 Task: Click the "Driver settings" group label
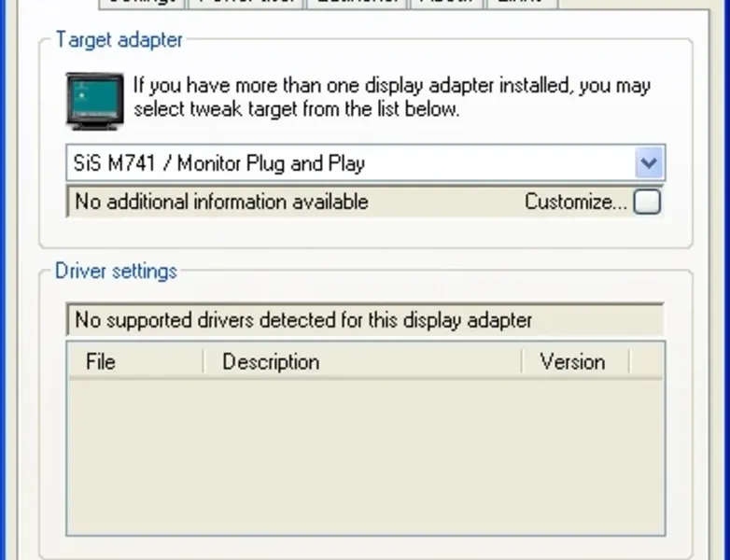(x=116, y=272)
